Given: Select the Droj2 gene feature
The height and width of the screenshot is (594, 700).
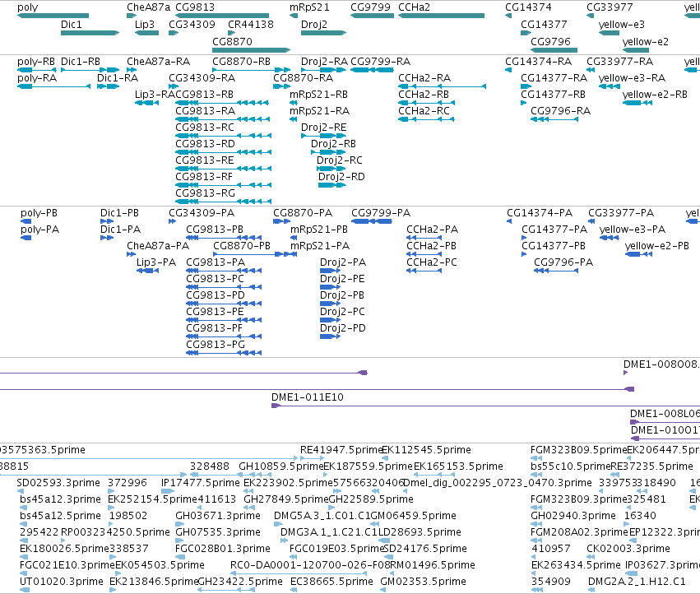Looking at the screenshot, I should (x=323, y=33).
